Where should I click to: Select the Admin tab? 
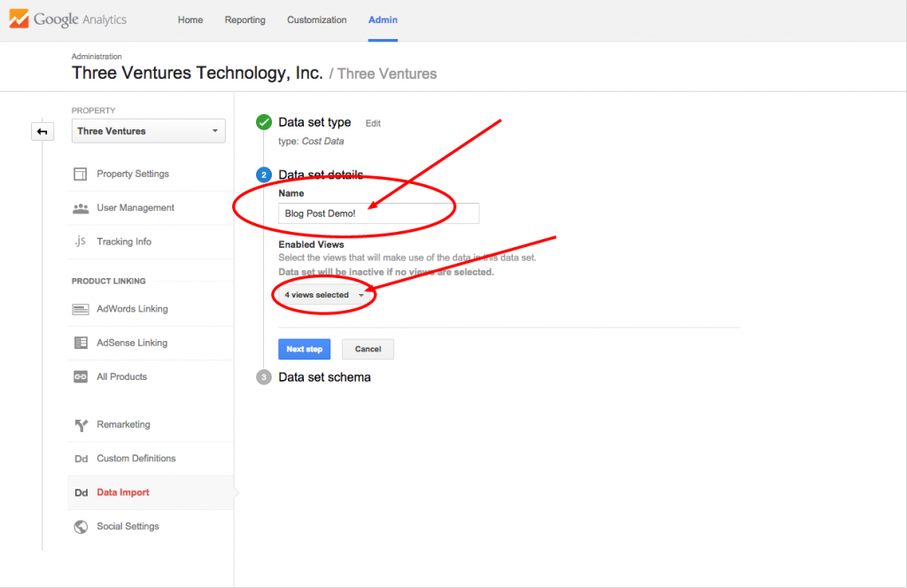tap(383, 19)
